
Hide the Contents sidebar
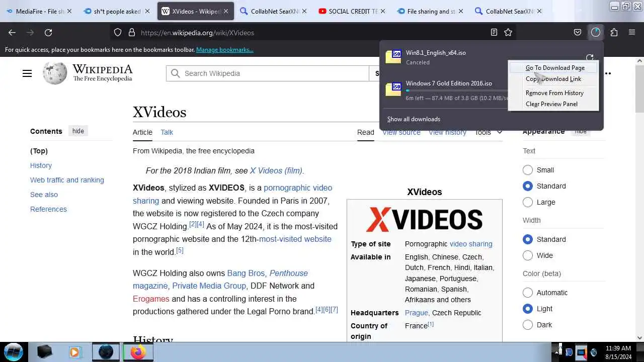point(78,131)
